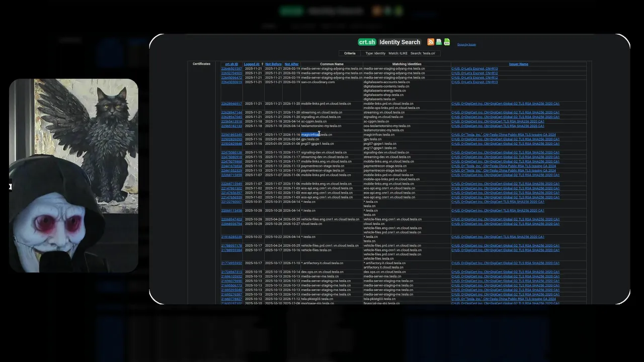Screen dimensions: 644x362
Task: Sort by the Not Before column header
Action: pos(273,64)
